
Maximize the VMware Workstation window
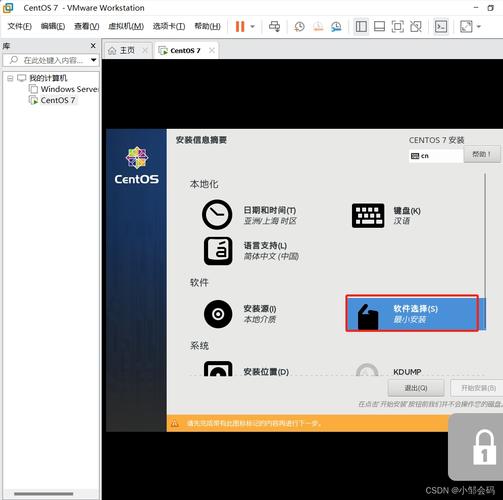click(490, 8)
